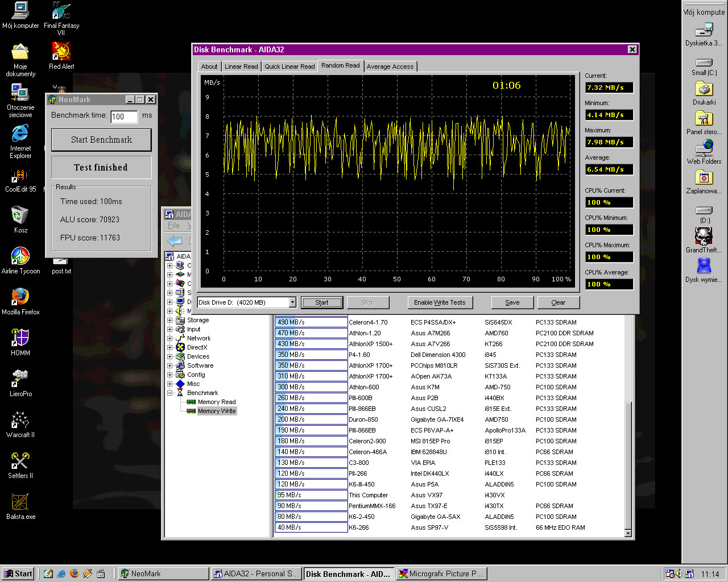The height and width of the screenshot is (582, 728).
Task: Click the Save button in Disk Benchmark
Action: click(512, 302)
